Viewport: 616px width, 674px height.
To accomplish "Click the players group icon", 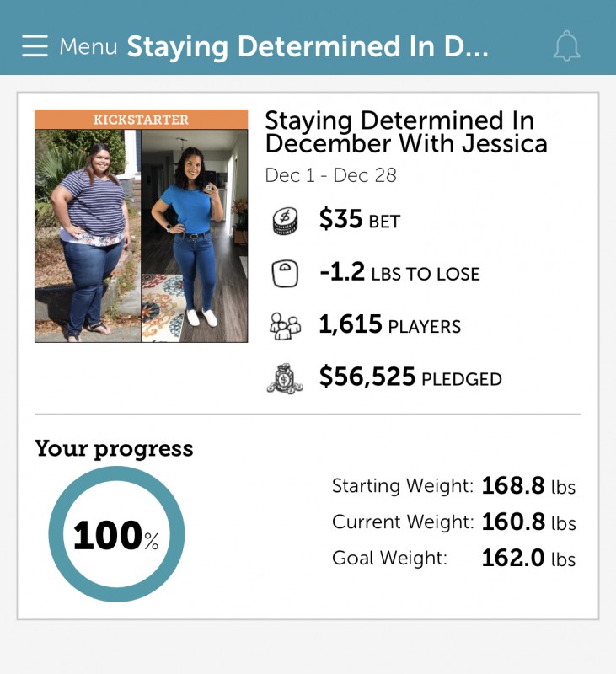I will pos(285,326).
